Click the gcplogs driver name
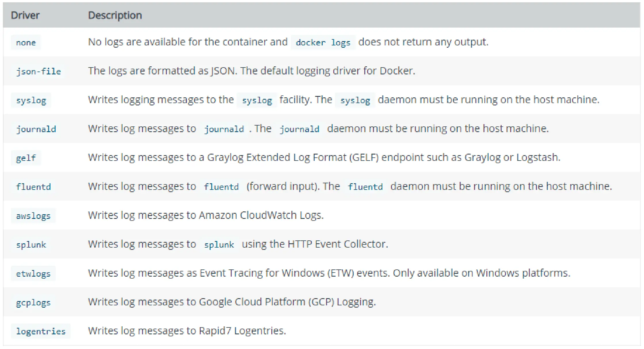The width and height of the screenshot is (644, 349). [33, 302]
